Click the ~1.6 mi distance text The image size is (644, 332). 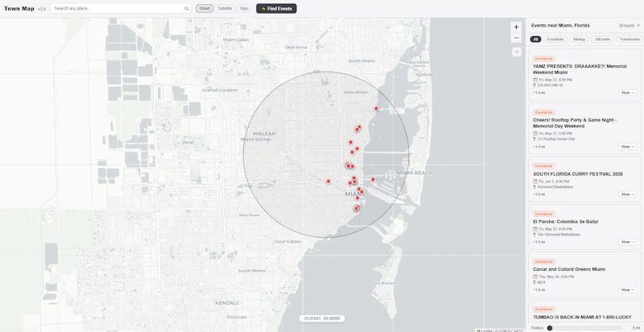tap(539, 289)
